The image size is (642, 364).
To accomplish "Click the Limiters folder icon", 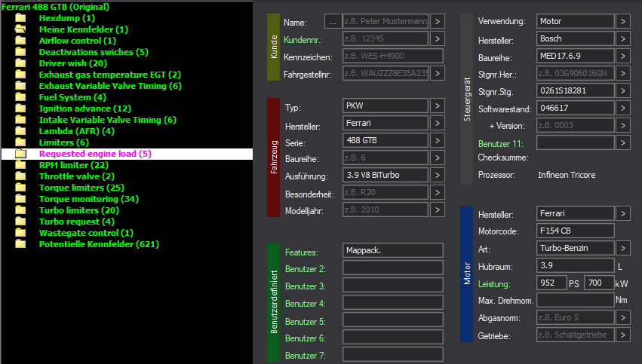I will pyautogui.click(x=20, y=142).
